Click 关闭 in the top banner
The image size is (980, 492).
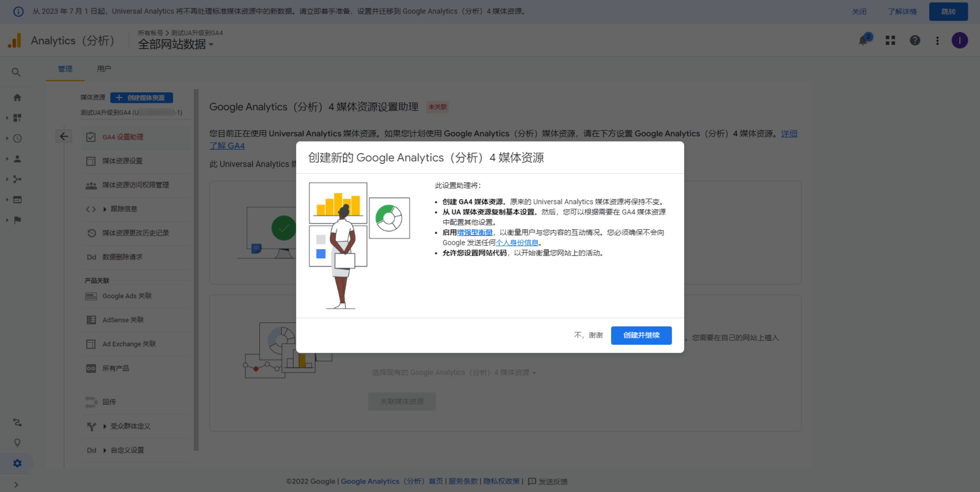[859, 11]
